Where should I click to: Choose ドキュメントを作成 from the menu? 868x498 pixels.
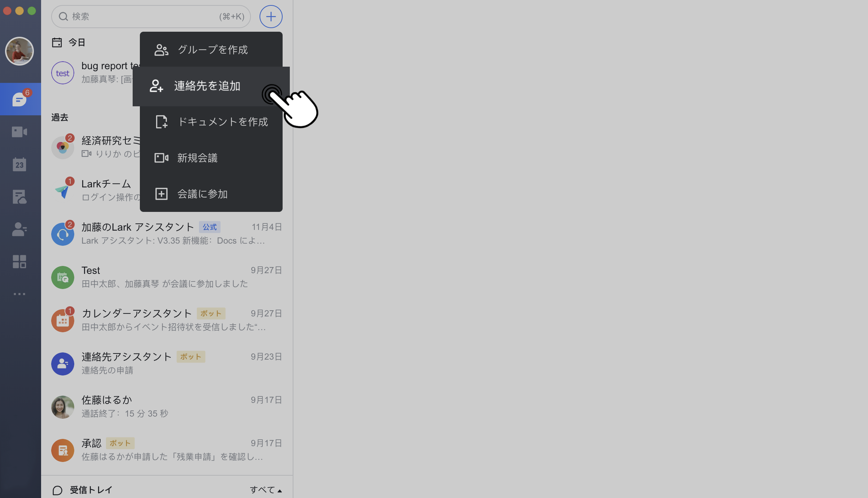click(222, 122)
